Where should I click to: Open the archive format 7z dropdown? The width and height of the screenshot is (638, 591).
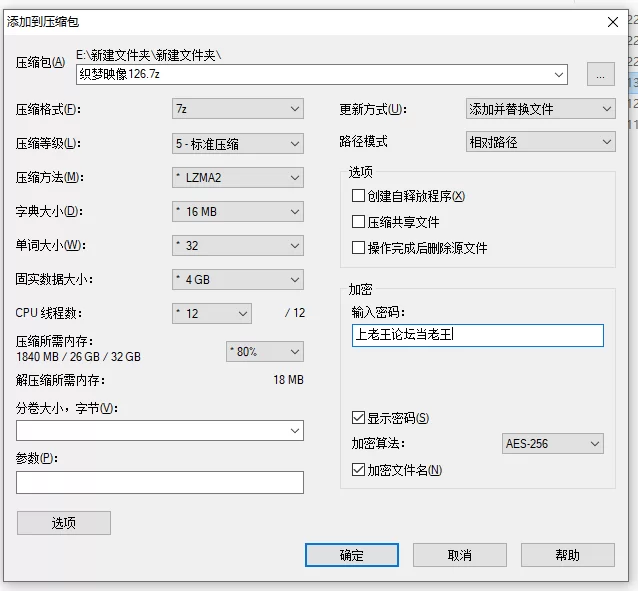point(237,108)
